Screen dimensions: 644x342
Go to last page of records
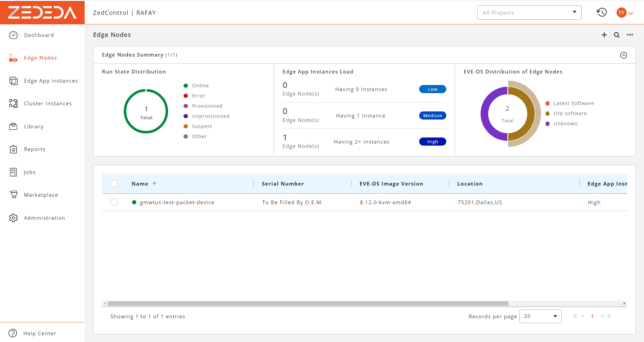609,316
